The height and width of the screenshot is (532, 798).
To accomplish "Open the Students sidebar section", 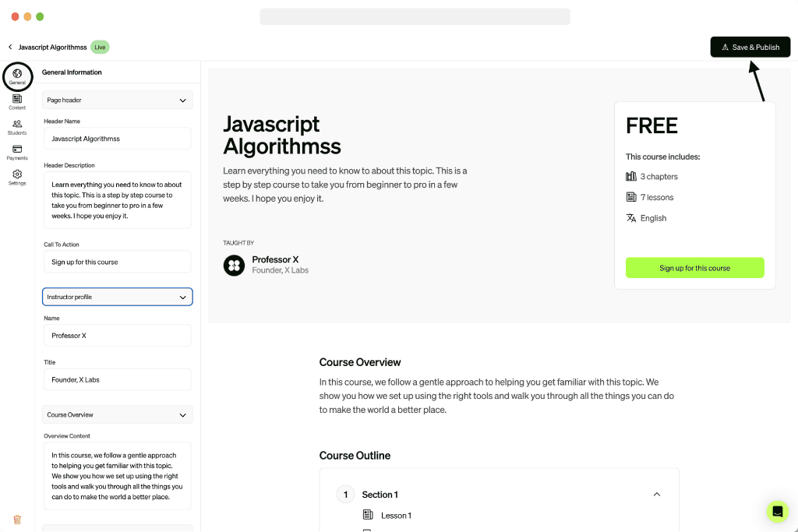I will pos(17,127).
